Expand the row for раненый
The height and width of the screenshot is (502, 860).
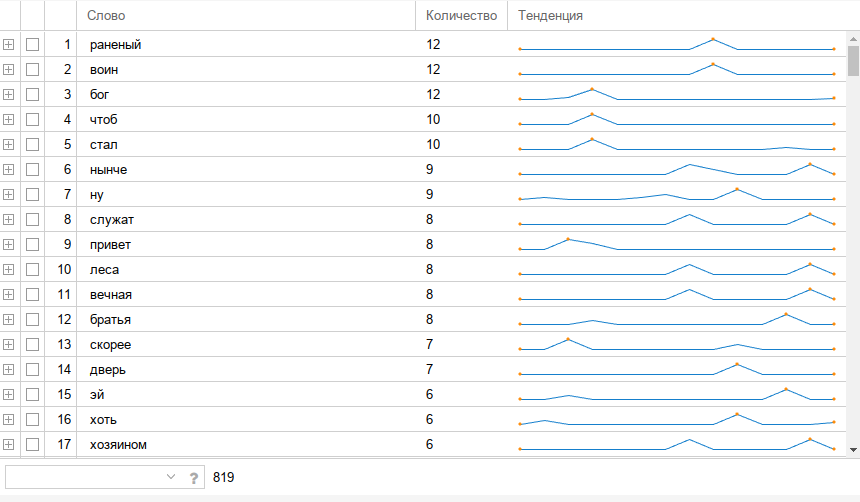coord(8,44)
